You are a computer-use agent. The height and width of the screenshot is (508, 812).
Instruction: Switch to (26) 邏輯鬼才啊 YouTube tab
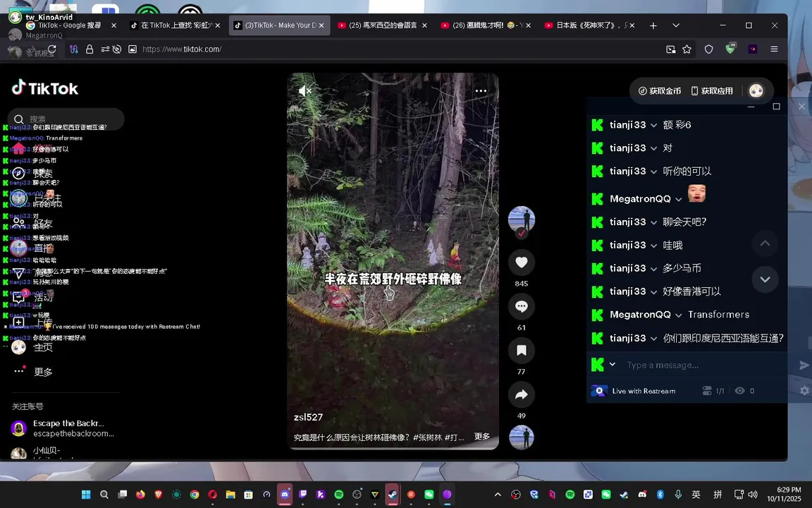(x=486, y=25)
